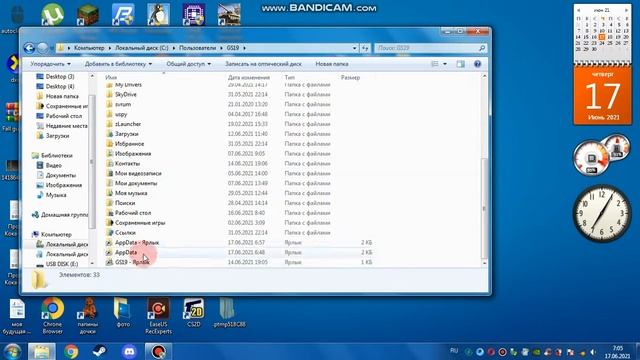Go back with the Explorer back arrow
Screen dimensions: 640x360
coord(29,48)
